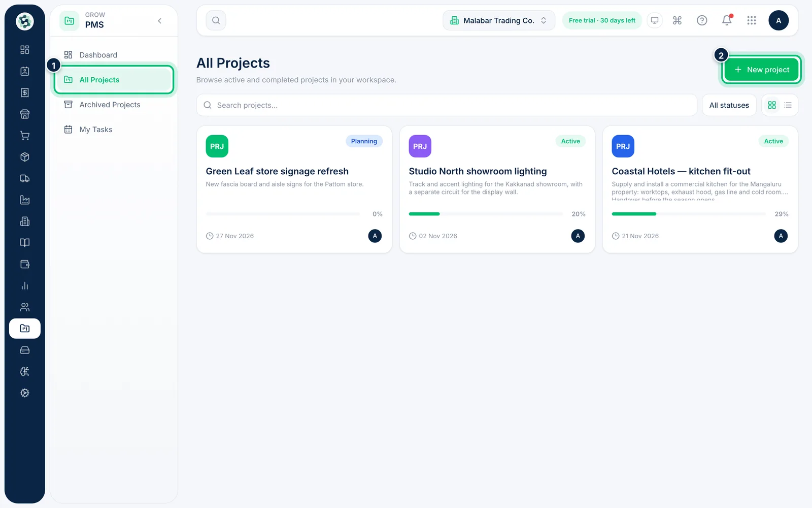Screen dimensions: 812x508
Task: Switch to grid view of projects
Action: [772, 105]
